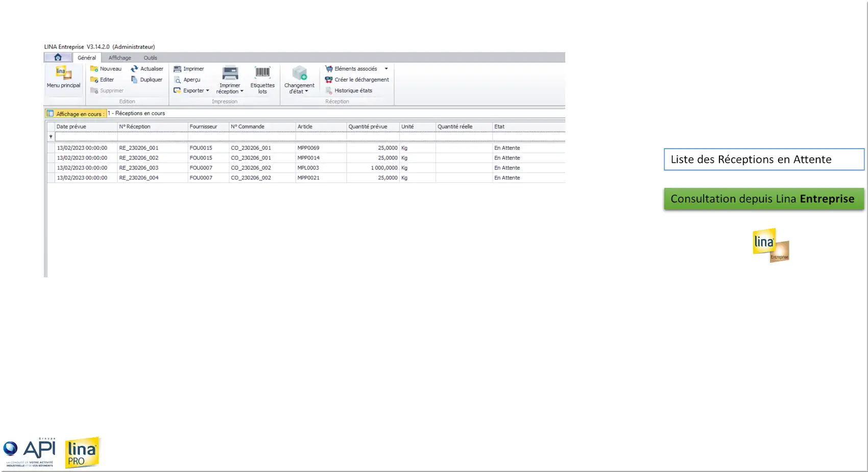Click Etiquettes lots barcode icon
Image resolution: width=868 pixels, height=472 pixels.
point(262,73)
